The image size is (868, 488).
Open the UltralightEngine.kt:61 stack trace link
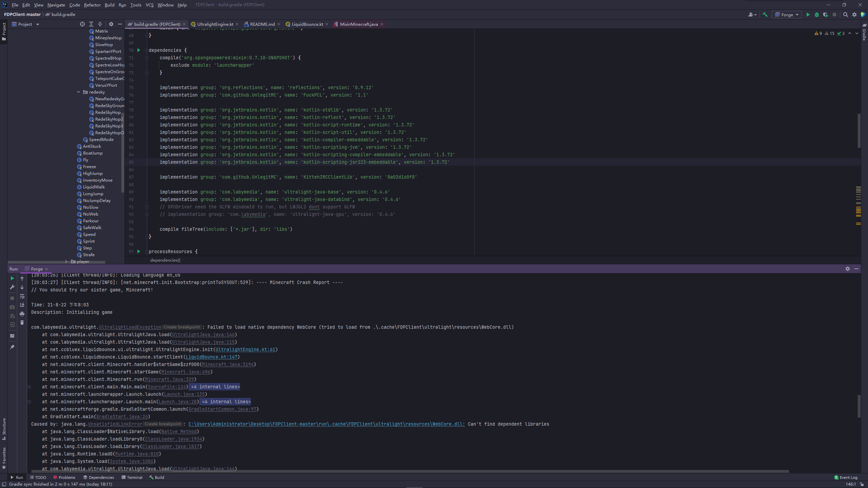[x=245, y=349]
